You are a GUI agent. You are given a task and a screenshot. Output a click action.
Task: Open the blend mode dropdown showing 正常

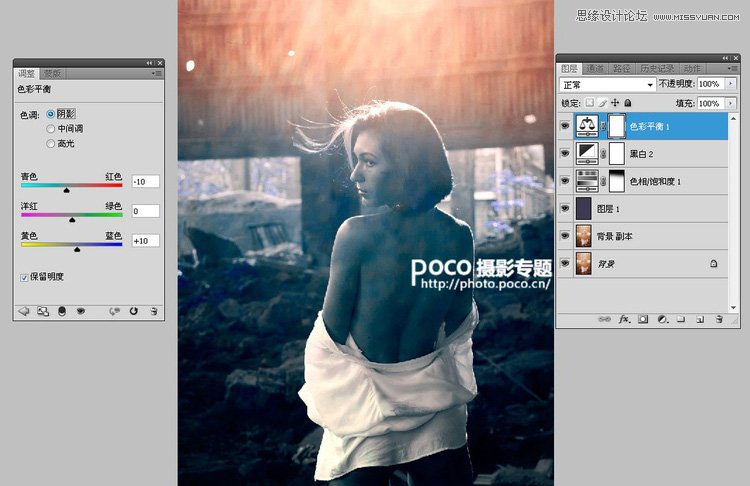point(607,85)
